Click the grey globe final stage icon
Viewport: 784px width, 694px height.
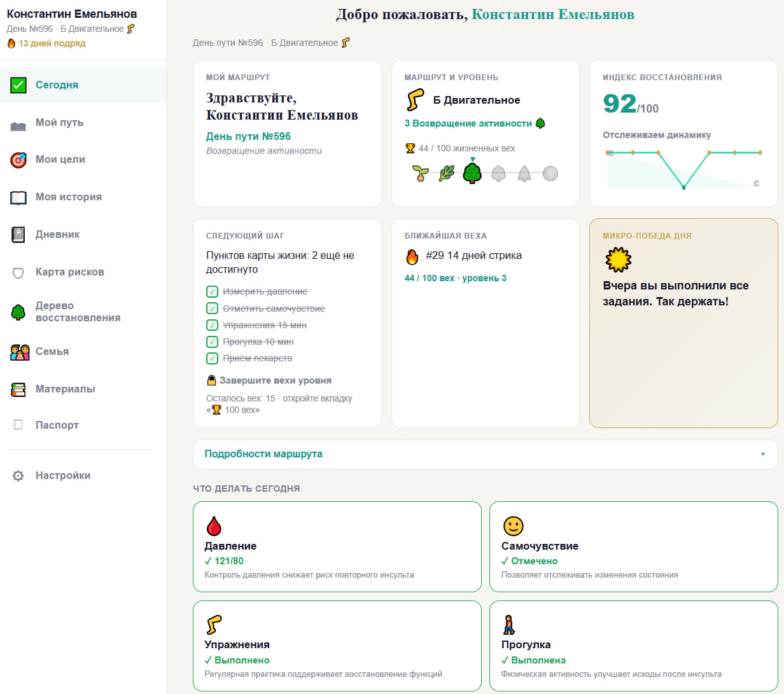click(x=550, y=173)
